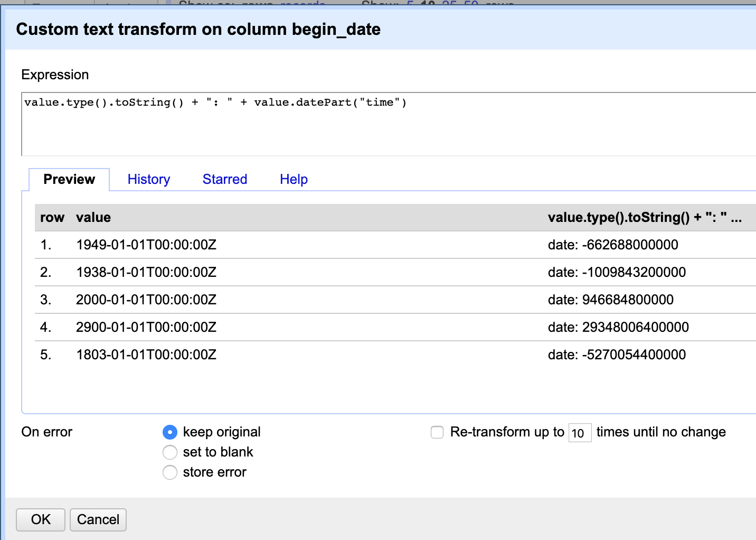Viewport: 756px width, 540px height.
Task: Select the 'store error' radio option
Action: [x=170, y=472]
